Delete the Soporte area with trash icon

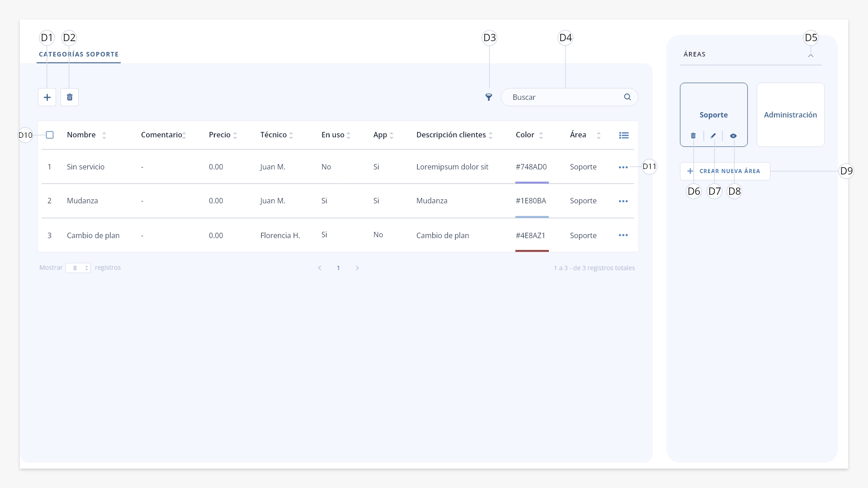tap(693, 136)
